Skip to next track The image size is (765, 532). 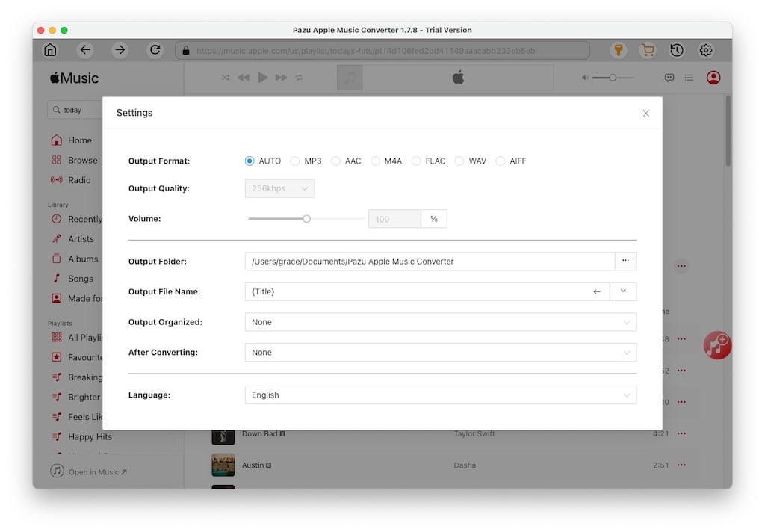click(281, 78)
